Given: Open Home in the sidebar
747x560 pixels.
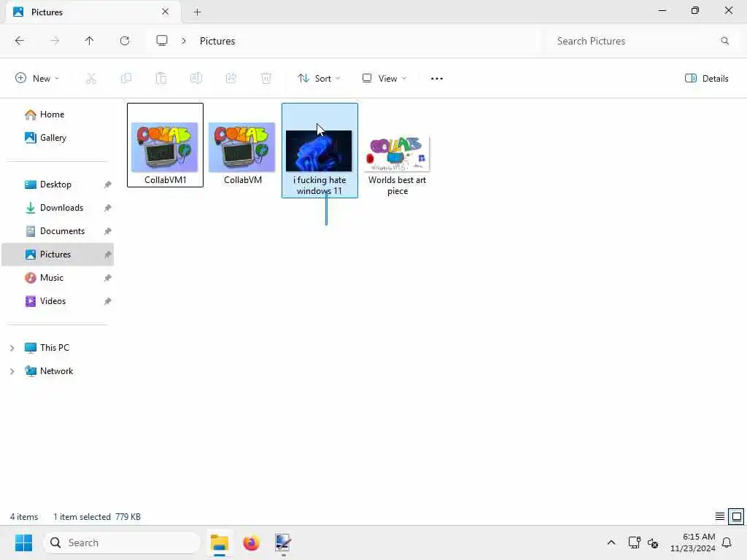Looking at the screenshot, I should (x=44, y=114).
